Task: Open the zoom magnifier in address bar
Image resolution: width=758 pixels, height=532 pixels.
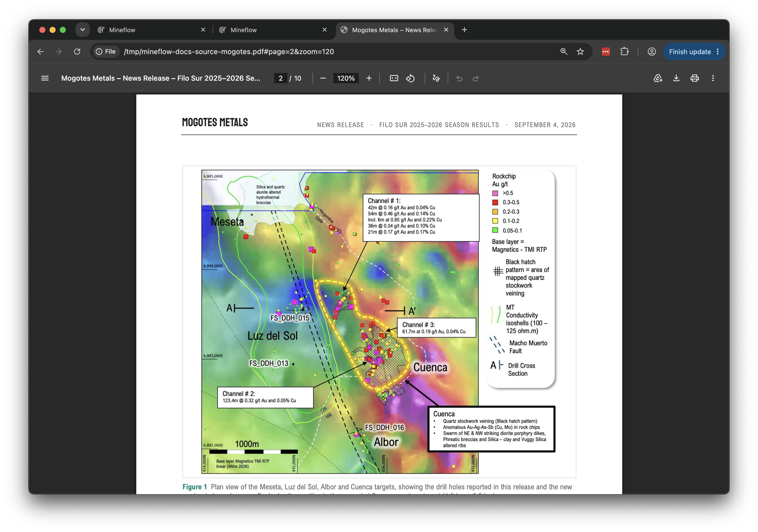Action: click(x=564, y=52)
